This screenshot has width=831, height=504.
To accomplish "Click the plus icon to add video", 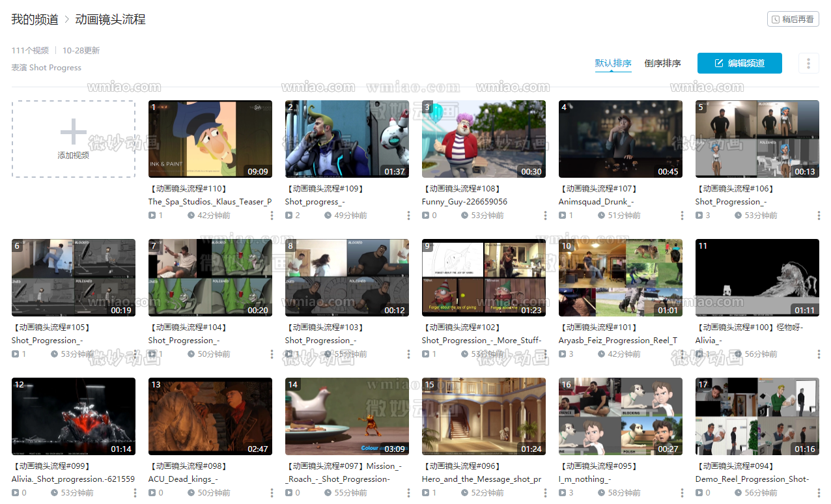I will (73, 132).
